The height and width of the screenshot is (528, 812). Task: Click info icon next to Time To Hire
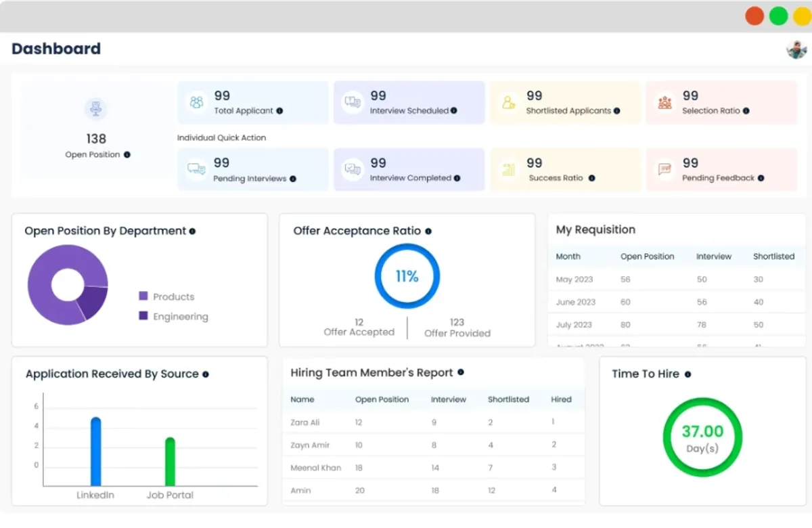click(x=687, y=374)
